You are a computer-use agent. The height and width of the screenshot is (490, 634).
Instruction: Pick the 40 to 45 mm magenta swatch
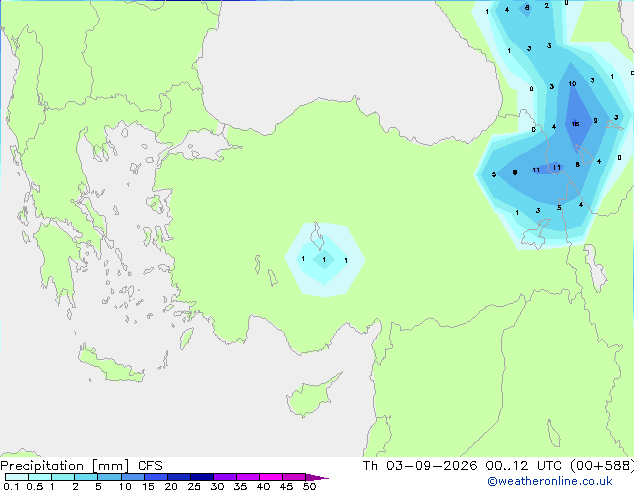click(x=271, y=477)
